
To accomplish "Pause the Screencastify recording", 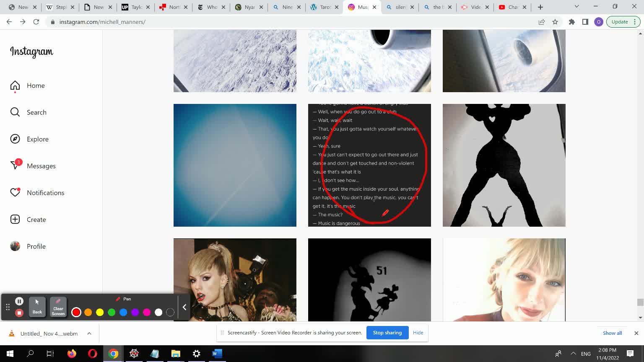I will tap(19, 301).
